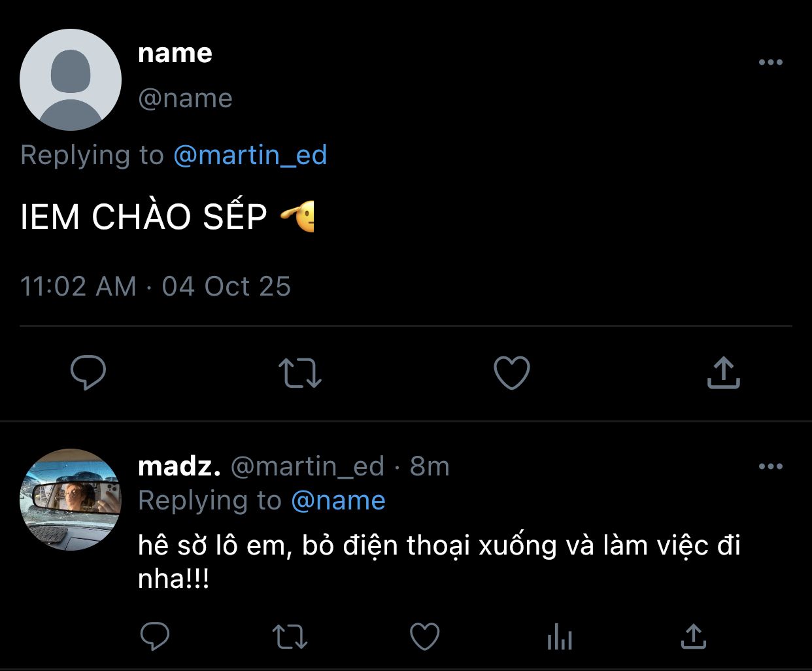Reply to the main tweet by name

pos(88,373)
